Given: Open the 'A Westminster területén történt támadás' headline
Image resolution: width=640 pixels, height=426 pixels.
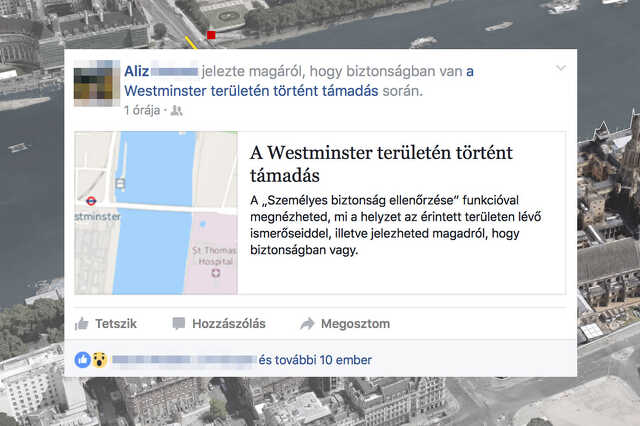Looking at the screenshot, I should coord(381,164).
